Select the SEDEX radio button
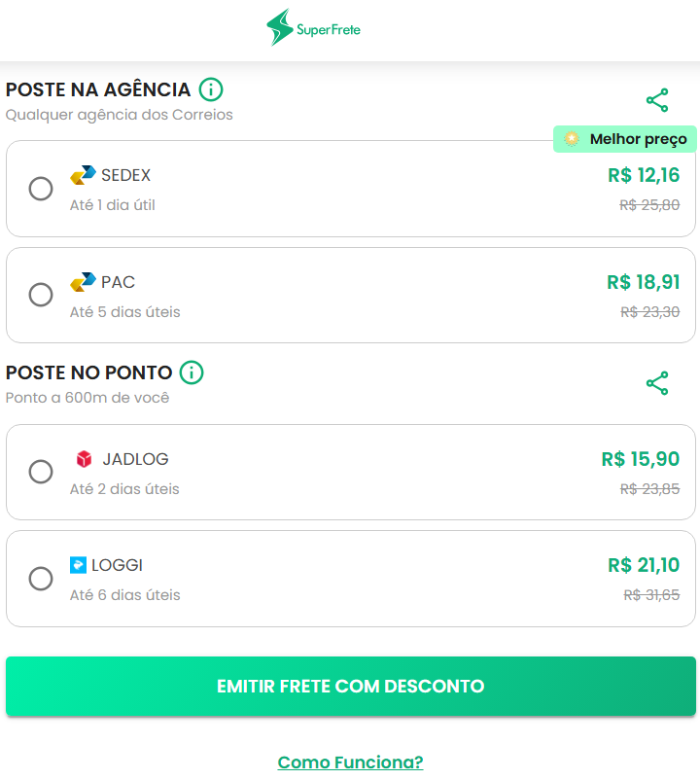The image size is (700, 780). pos(41,189)
